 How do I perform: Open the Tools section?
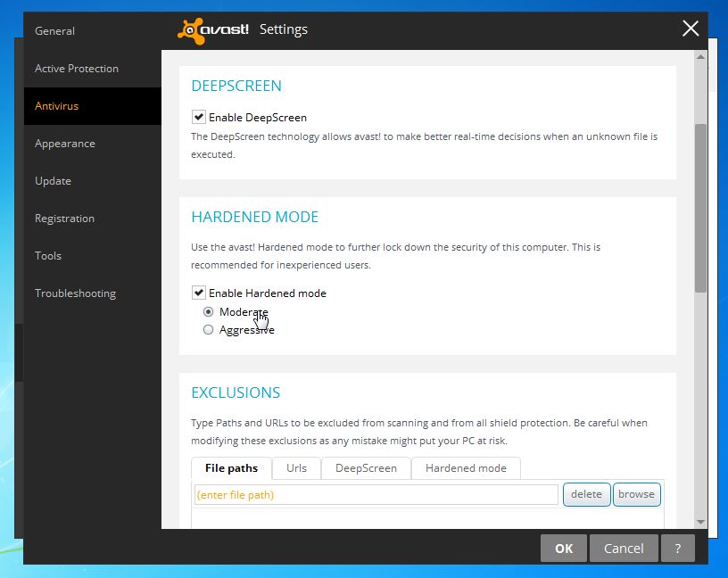48,256
